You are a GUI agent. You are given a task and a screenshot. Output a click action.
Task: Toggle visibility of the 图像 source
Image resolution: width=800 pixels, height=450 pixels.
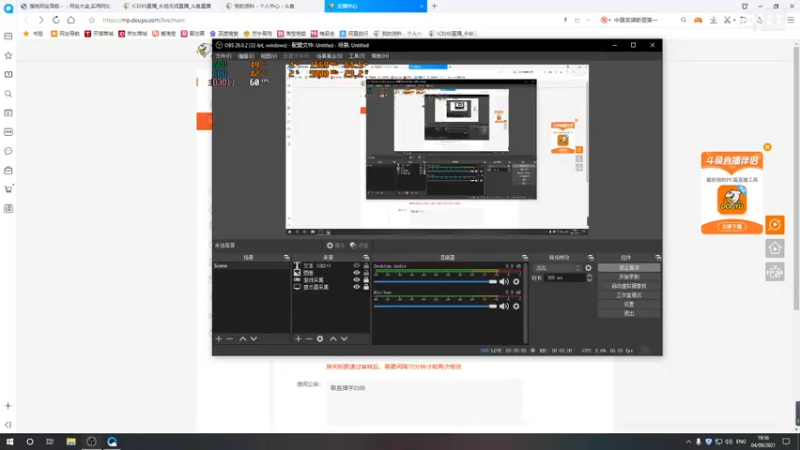(357, 273)
